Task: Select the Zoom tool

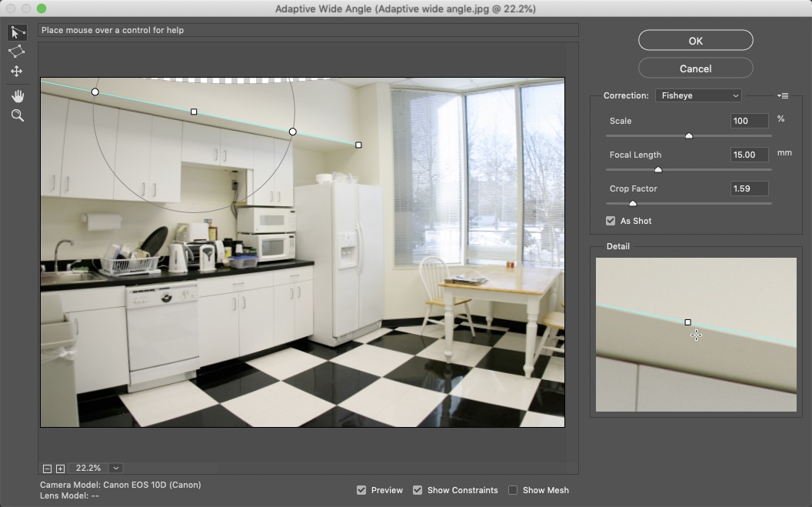Action: [17, 116]
